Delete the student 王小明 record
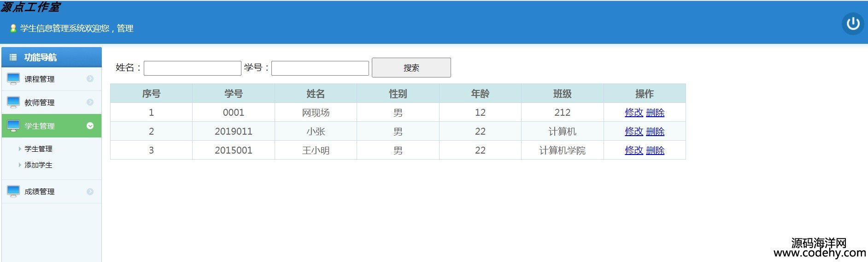 click(655, 150)
